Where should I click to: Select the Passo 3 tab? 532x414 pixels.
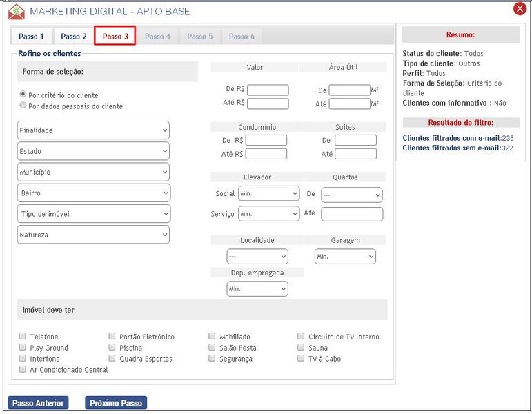tap(115, 37)
